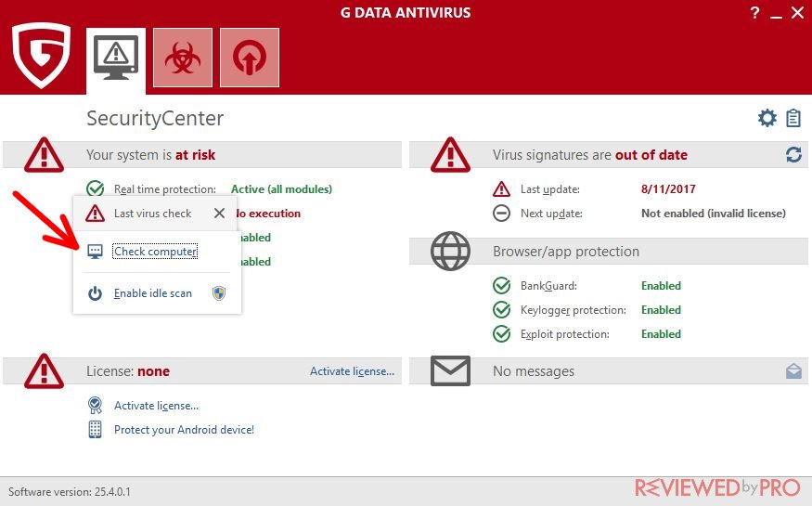The height and width of the screenshot is (506, 812).
Task: Click the Last update label
Action: tap(550, 189)
